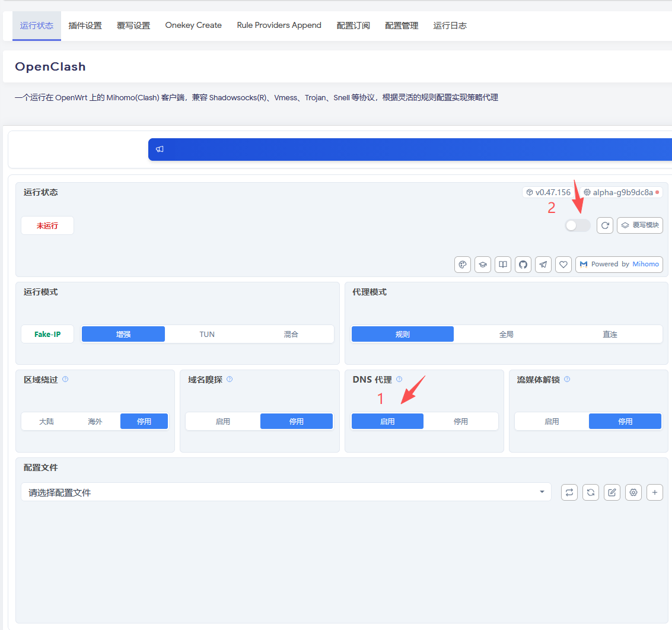
Task: Click the edit config file pencil icon
Action: pos(612,492)
